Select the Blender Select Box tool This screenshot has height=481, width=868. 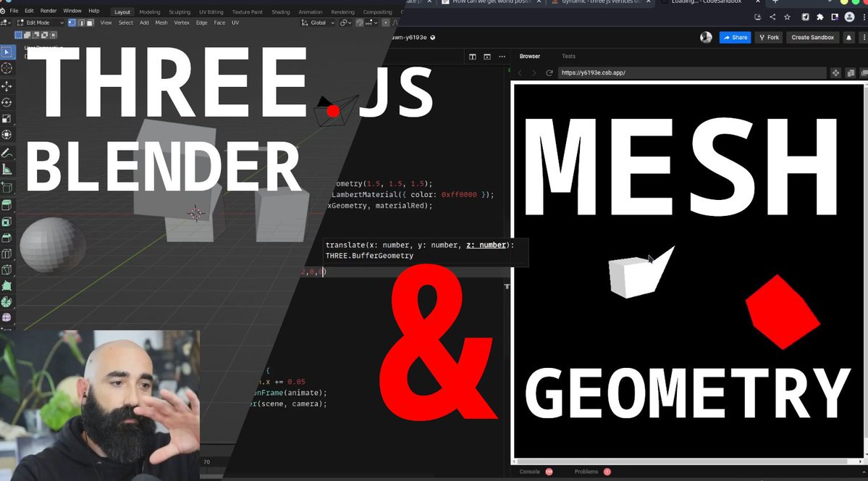(x=7, y=52)
